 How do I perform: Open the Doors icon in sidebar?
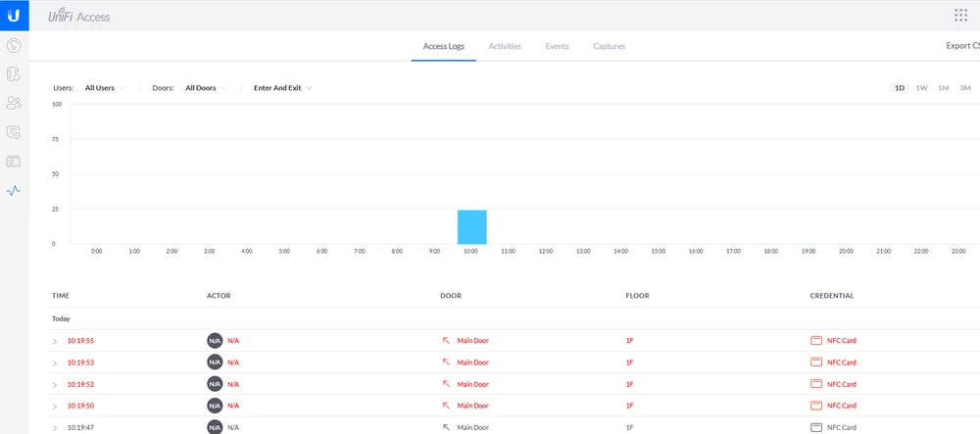14,73
